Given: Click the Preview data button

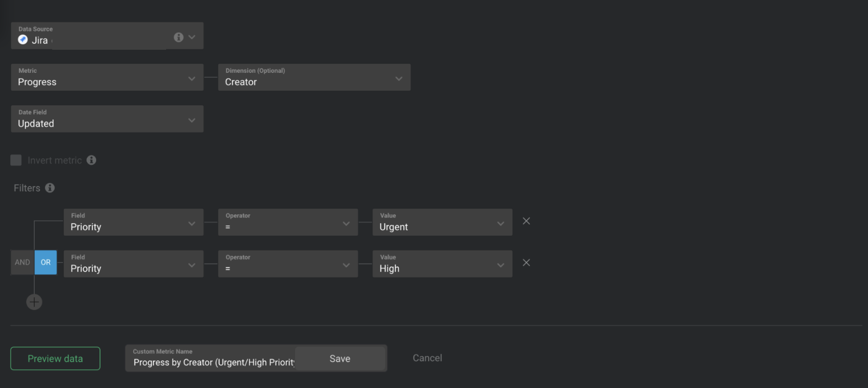Looking at the screenshot, I should click(55, 358).
